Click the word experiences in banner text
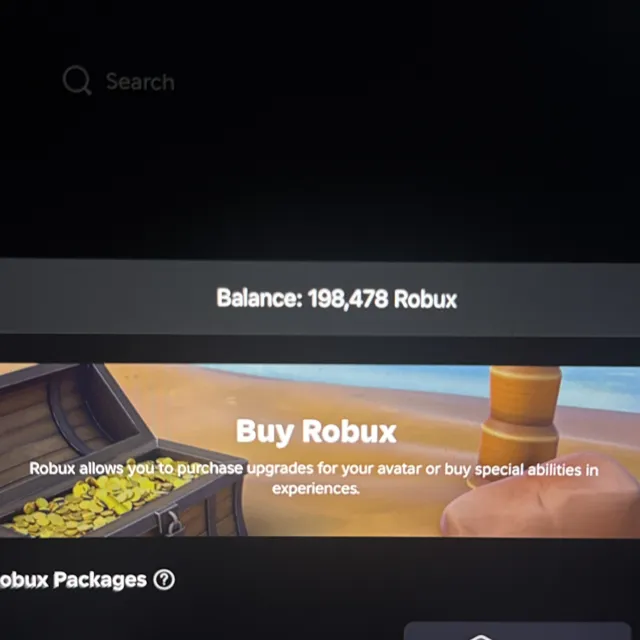The width and height of the screenshot is (640, 640). 316,489
